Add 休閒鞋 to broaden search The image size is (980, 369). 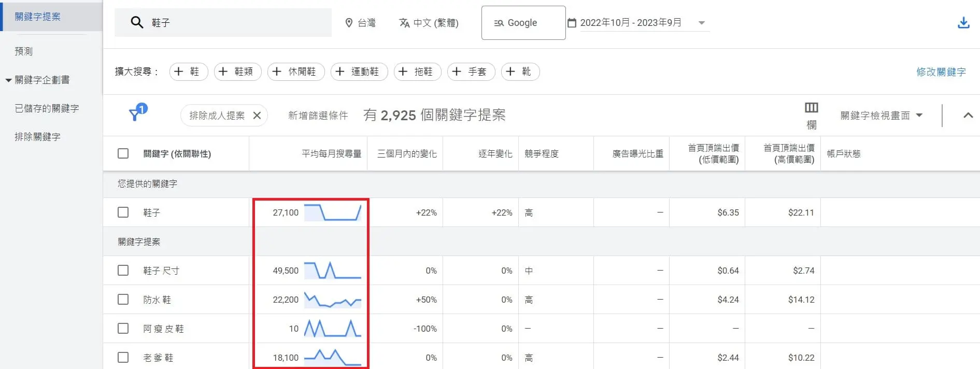(296, 72)
